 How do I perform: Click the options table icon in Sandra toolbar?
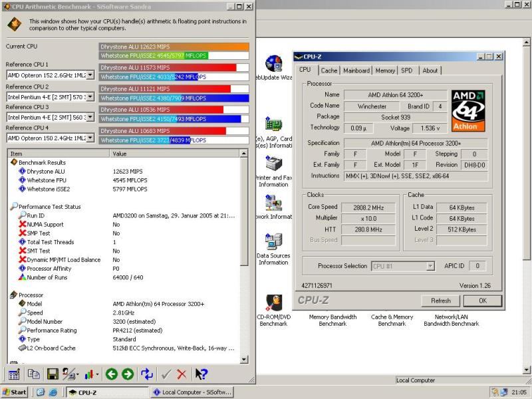click(x=14, y=374)
